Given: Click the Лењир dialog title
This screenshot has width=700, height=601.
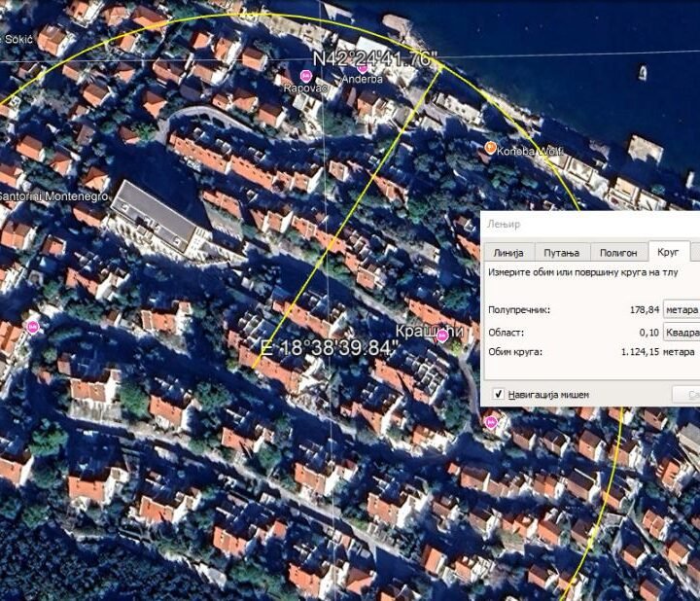Looking at the screenshot, I should pos(504,224).
